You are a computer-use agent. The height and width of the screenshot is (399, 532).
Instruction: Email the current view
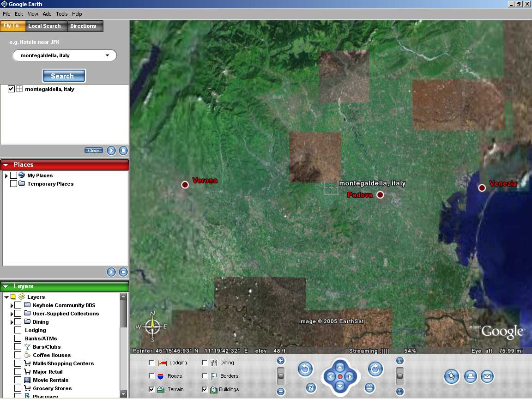(487, 376)
